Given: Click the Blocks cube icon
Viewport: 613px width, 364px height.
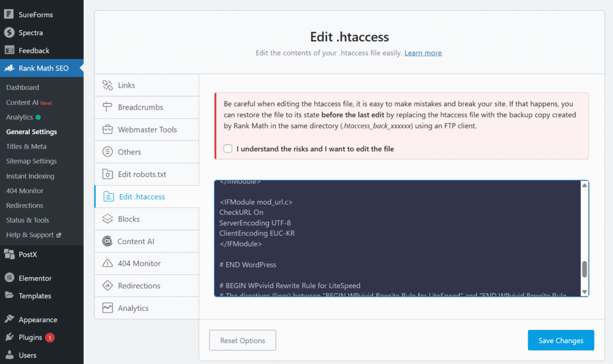Looking at the screenshot, I should click(108, 219).
